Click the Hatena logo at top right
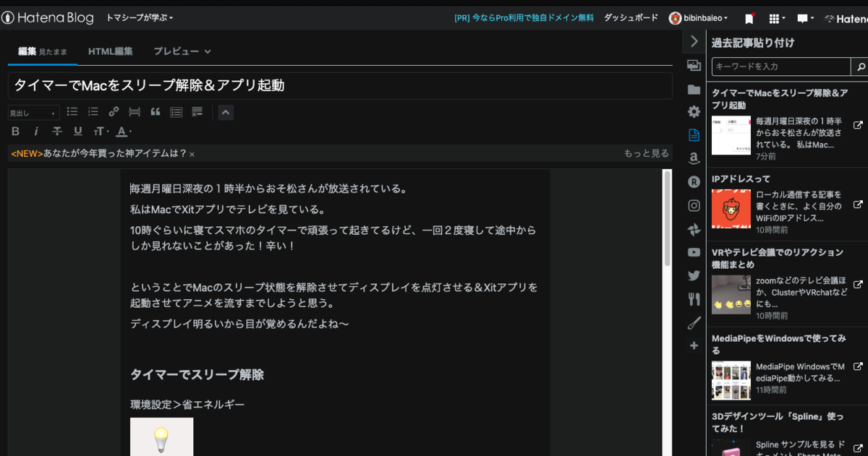This screenshot has width=868, height=456. (x=846, y=18)
